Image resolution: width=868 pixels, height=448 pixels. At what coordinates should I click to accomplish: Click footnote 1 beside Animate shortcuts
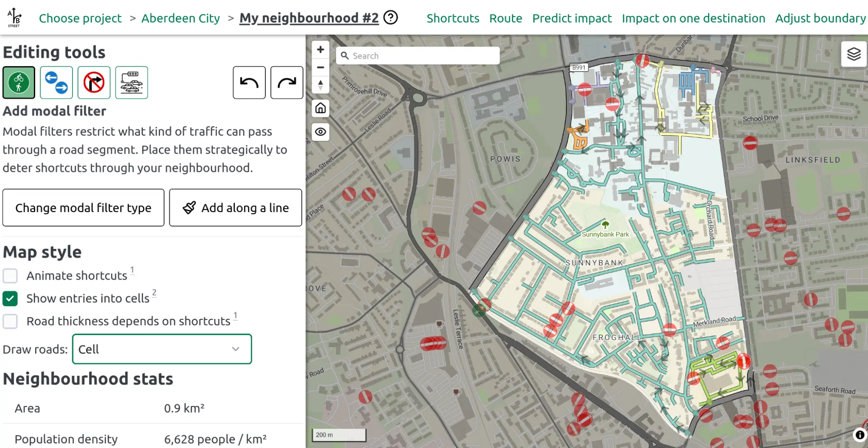coord(132,270)
